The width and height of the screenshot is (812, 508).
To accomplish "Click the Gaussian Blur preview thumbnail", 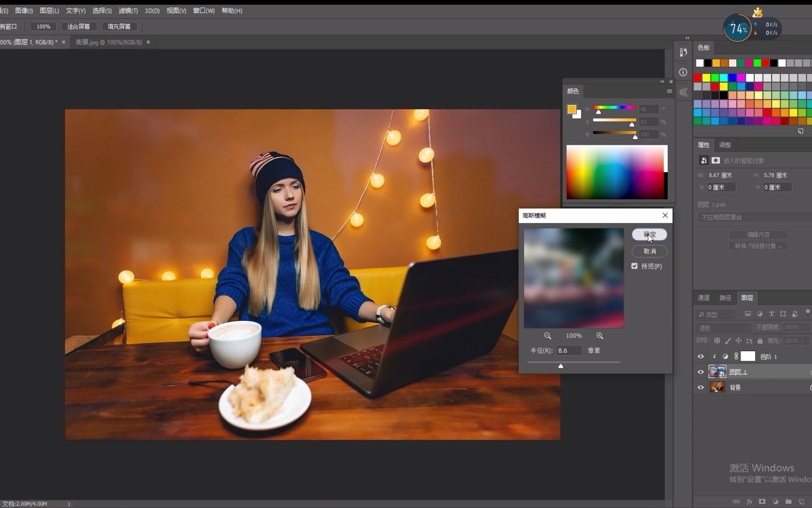I will (574, 278).
